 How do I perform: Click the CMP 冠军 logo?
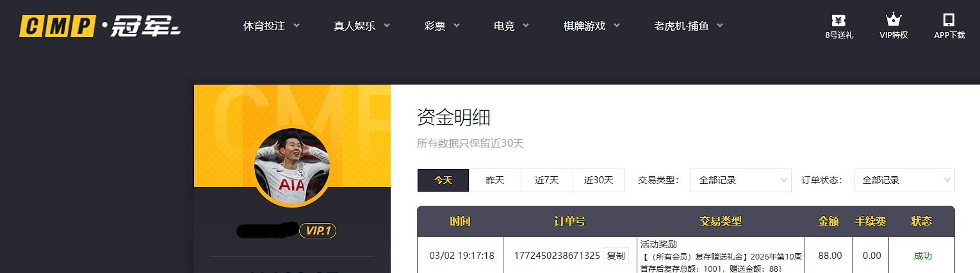(x=100, y=26)
